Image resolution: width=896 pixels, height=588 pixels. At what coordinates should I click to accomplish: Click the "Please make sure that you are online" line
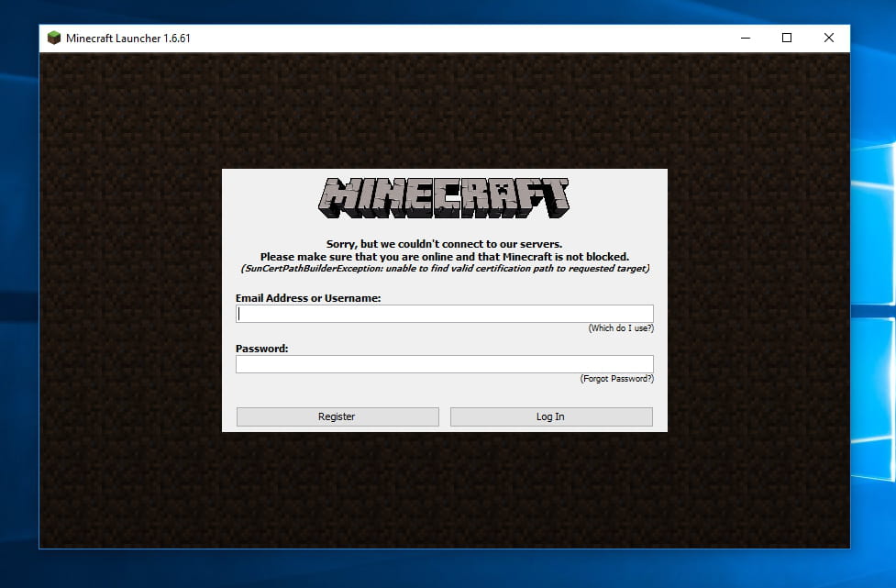pyautogui.click(x=444, y=257)
